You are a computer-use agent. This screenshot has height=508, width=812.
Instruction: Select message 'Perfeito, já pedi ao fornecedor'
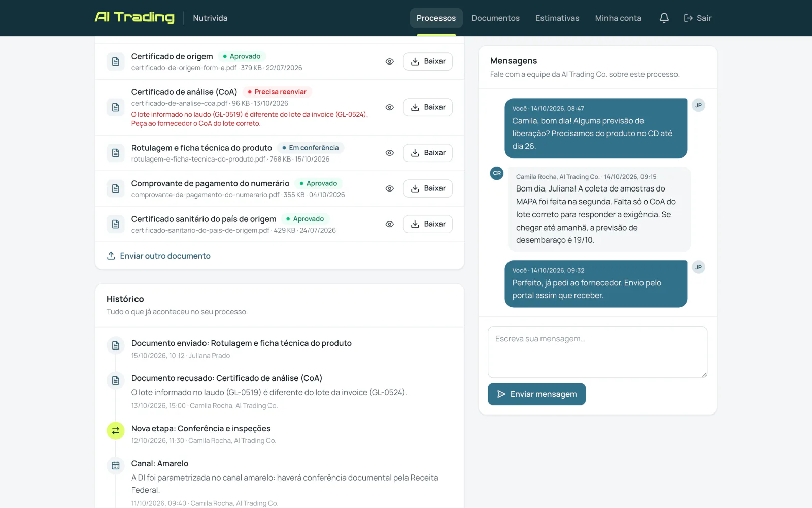596,284
